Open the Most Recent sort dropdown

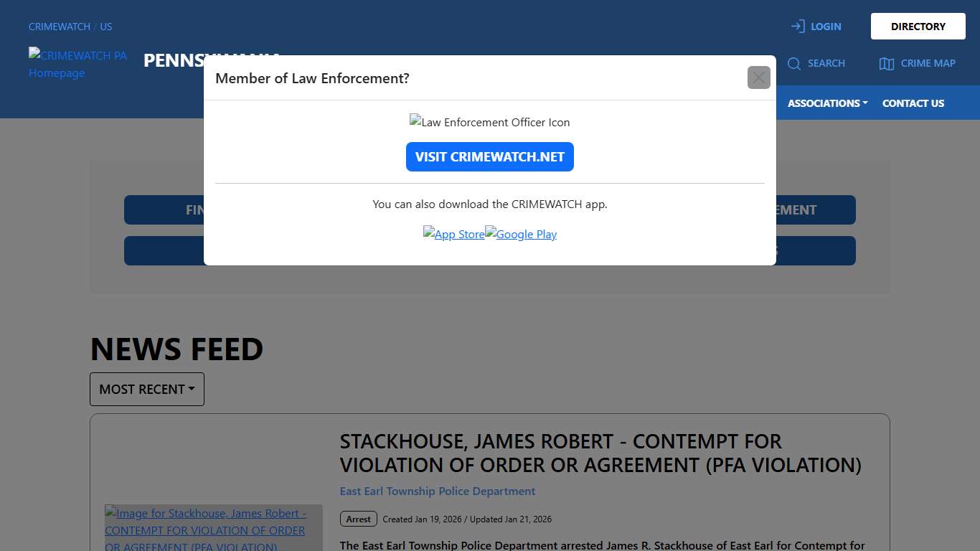(147, 389)
